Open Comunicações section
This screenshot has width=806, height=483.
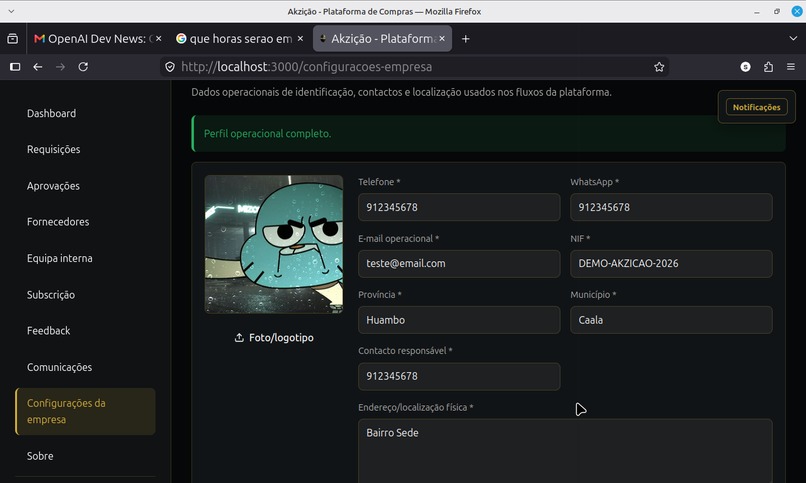(60, 367)
